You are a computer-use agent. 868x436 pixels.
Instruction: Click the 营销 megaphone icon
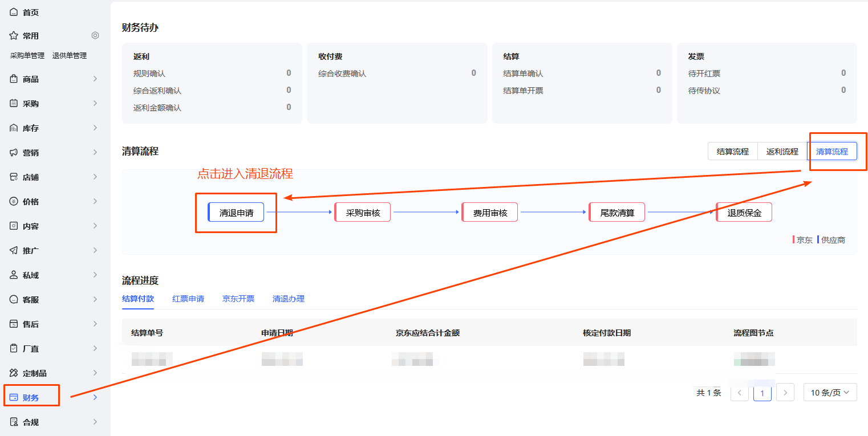pyautogui.click(x=14, y=153)
